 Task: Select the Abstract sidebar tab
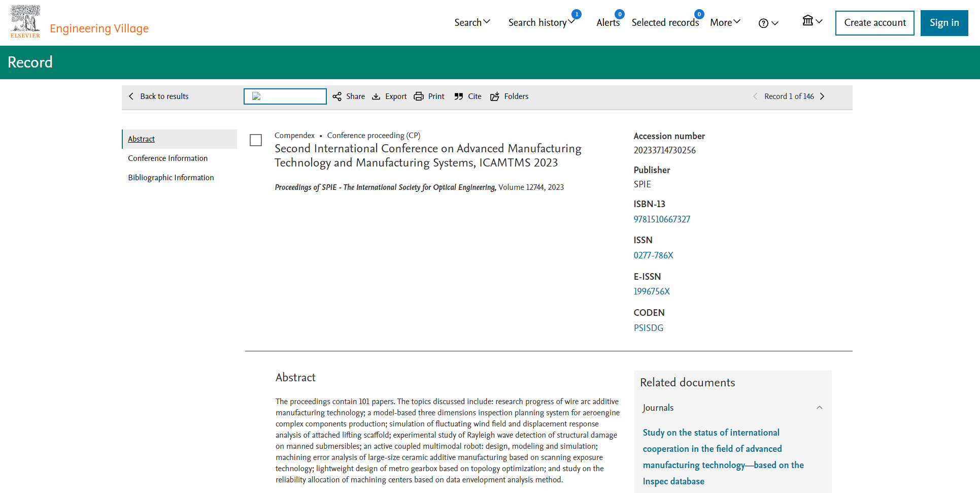coord(180,139)
